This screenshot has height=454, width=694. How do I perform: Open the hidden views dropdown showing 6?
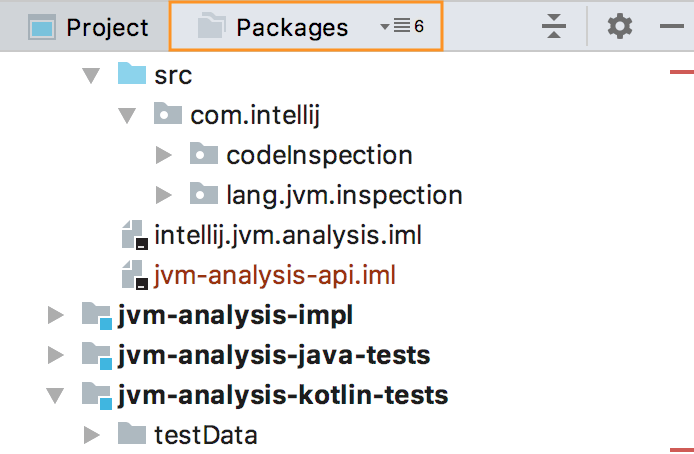click(403, 27)
